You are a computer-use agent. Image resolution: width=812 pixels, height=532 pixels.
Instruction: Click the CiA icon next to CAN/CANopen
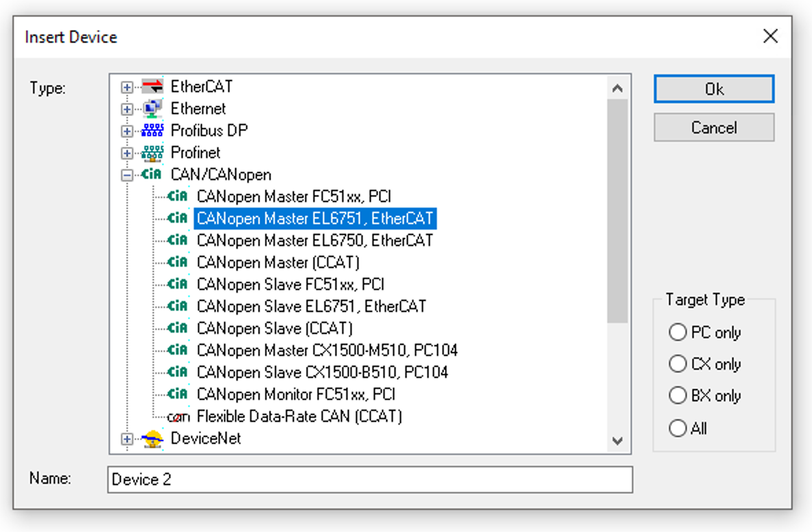pyautogui.click(x=152, y=175)
